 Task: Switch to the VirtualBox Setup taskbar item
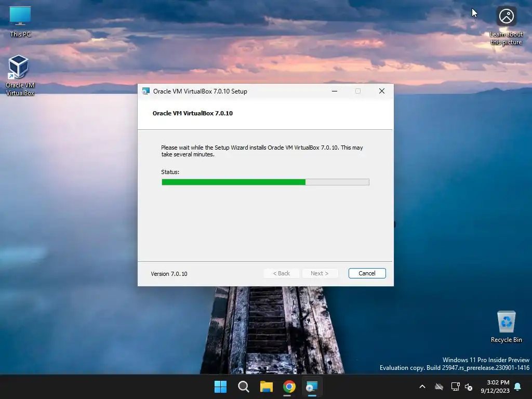[312, 387]
